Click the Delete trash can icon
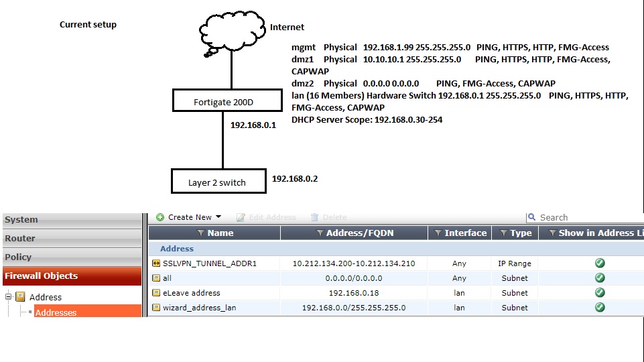This screenshot has height=362, width=644. 314,217
